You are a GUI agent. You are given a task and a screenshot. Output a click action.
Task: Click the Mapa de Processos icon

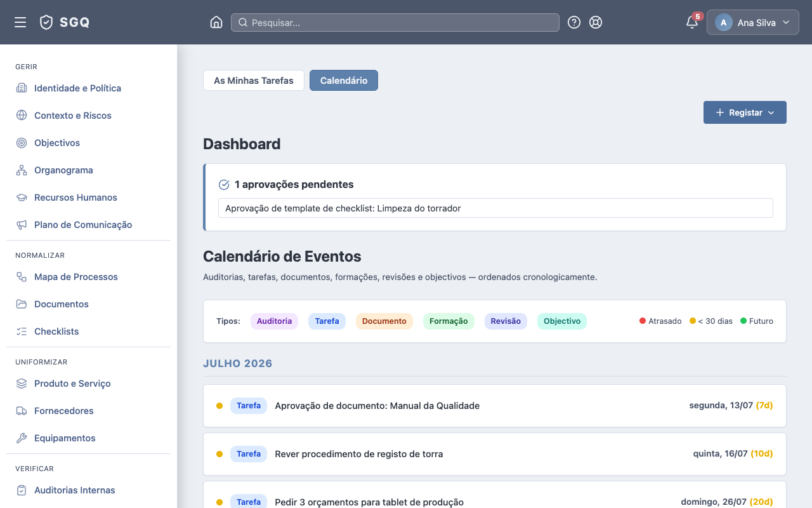point(22,277)
